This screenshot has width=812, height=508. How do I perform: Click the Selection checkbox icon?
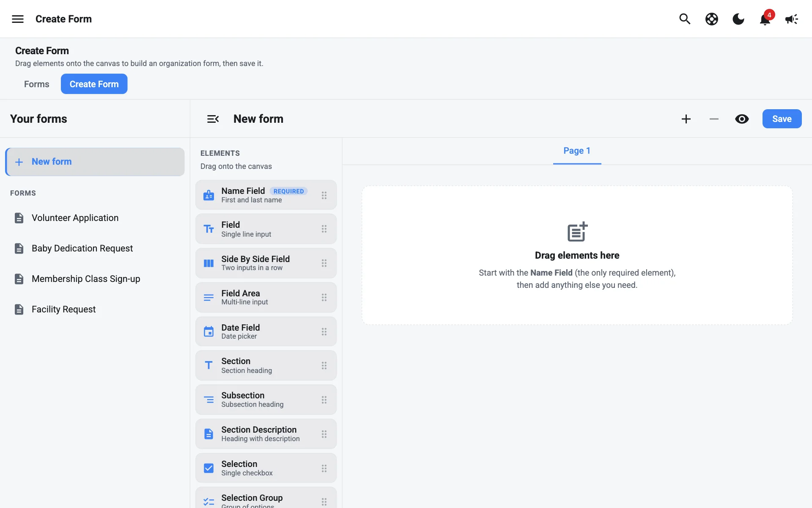pyautogui.click(x=208, y=468)
